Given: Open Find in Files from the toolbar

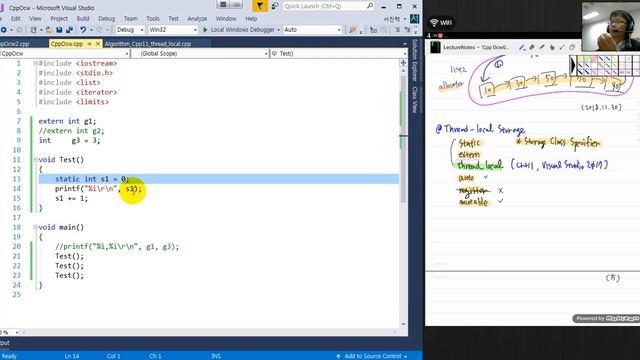Looking at the screenshot, I should [353, 30].
